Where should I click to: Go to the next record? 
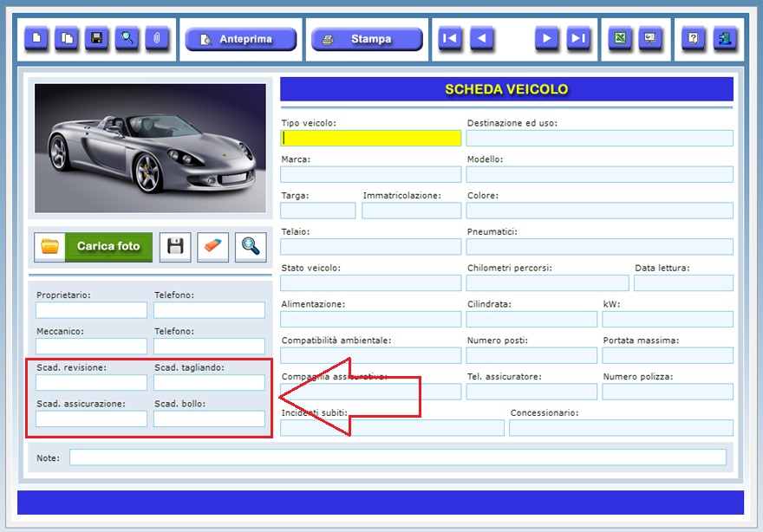pos(546,39)
